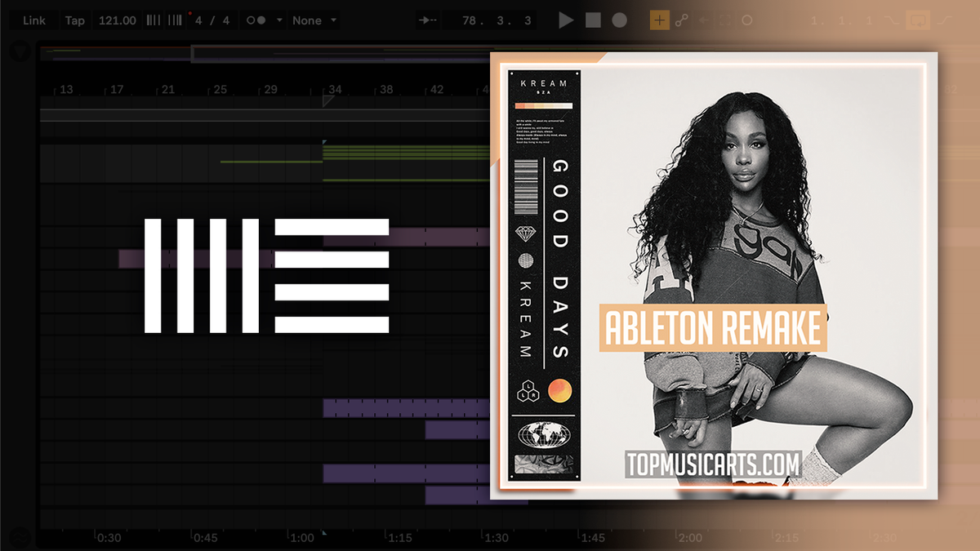Click the Play button in the transport
This screenshot has width=980, height=551.
coord(566,20)
